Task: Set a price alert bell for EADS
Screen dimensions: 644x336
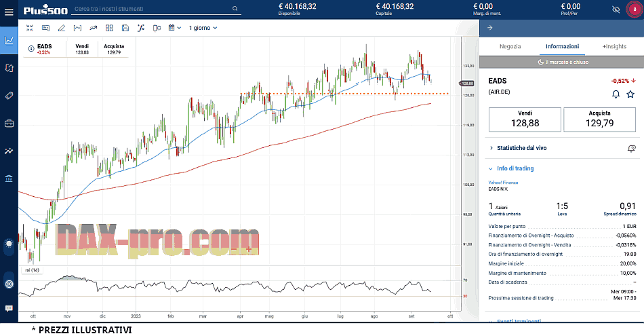Action: pos(616,94)
